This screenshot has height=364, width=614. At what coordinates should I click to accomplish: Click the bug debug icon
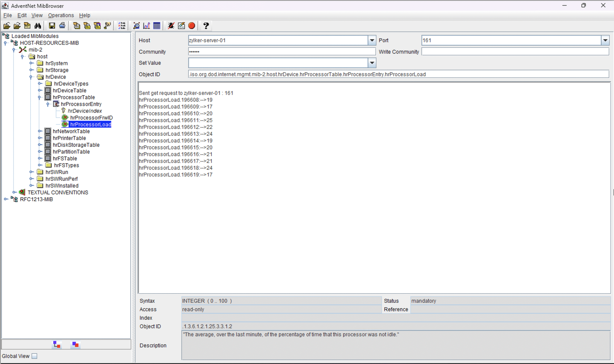pyautogui.click(x=171, y=26)
